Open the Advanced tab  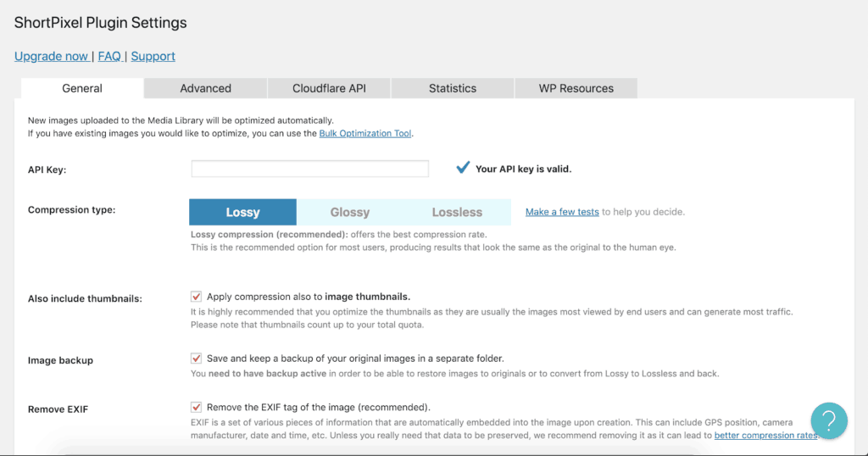[205, 88]
